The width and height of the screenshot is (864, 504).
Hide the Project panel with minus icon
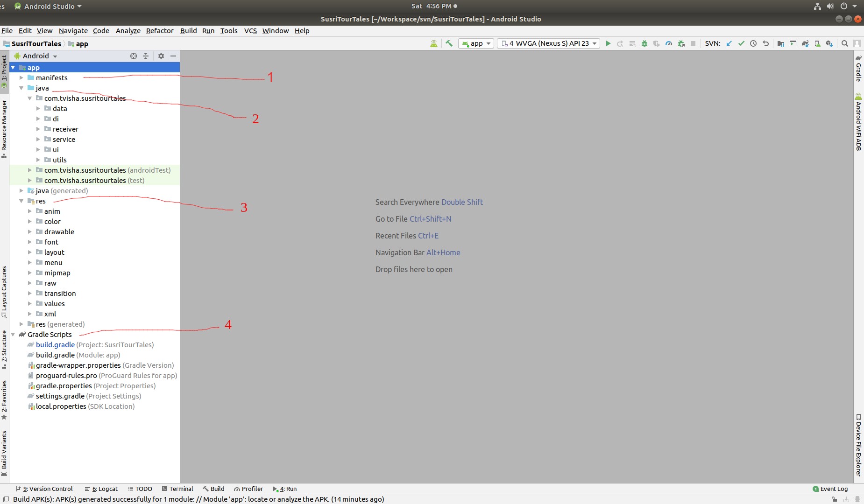[173, 56]
